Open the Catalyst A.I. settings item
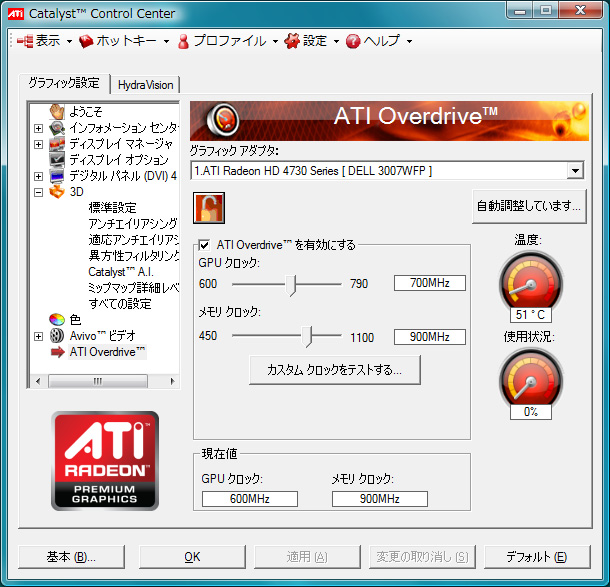 coord(121,272)
